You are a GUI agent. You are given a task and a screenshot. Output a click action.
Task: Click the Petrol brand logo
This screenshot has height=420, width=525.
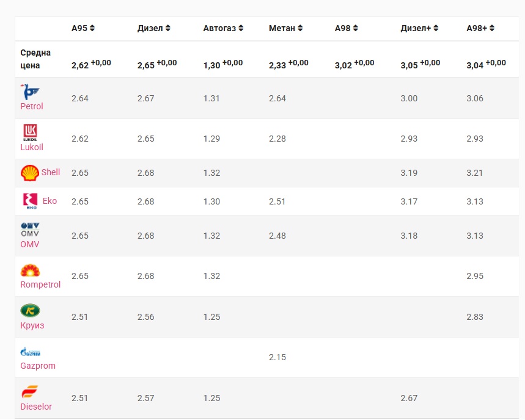[x=30, y=92]
